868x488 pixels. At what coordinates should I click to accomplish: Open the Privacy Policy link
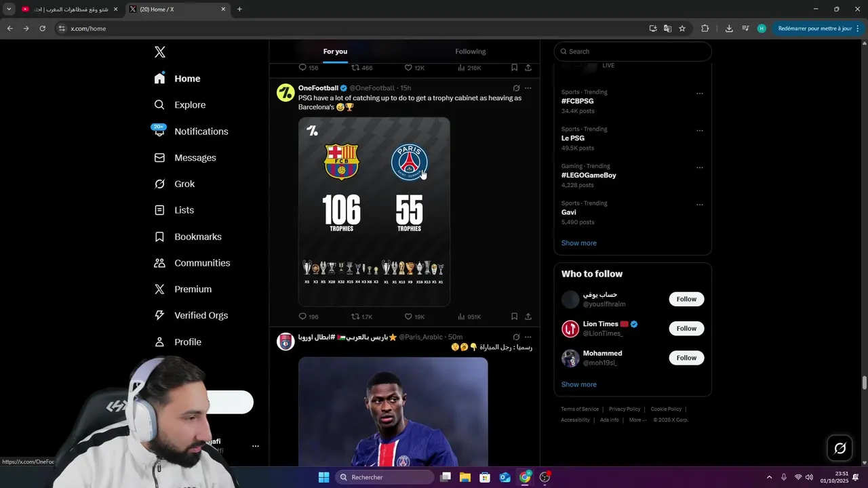pos(625,409)
